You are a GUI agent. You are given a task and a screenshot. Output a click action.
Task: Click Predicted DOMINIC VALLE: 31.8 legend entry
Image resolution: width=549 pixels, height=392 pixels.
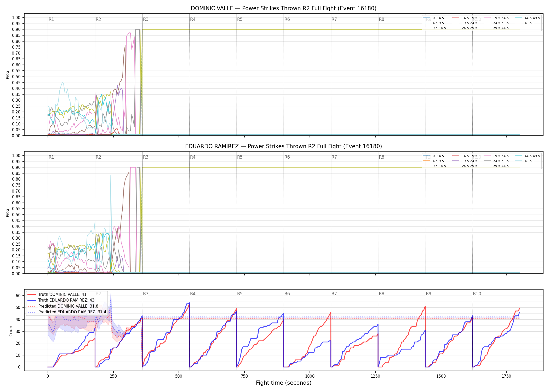(63, 306)
